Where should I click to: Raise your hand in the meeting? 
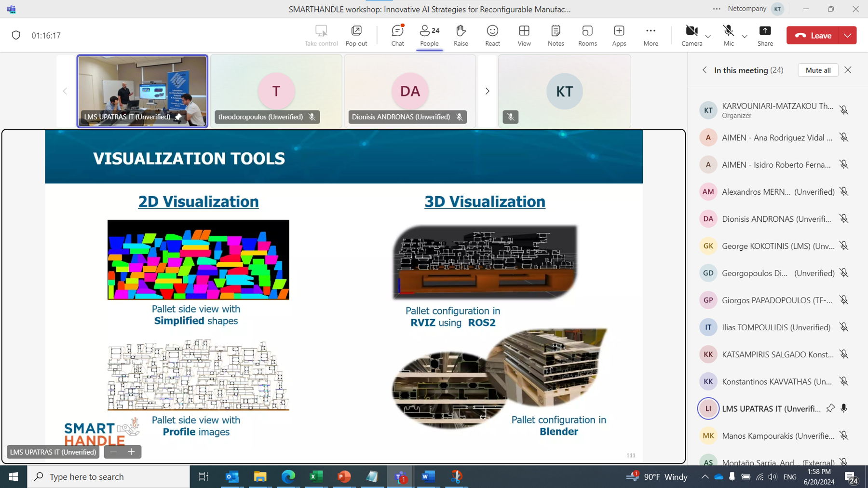461,35
